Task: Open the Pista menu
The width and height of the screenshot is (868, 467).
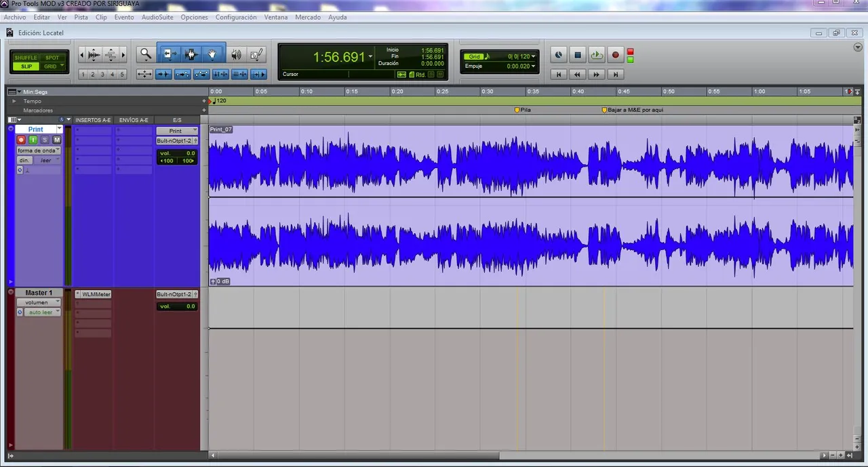Action: coord(81,17)
